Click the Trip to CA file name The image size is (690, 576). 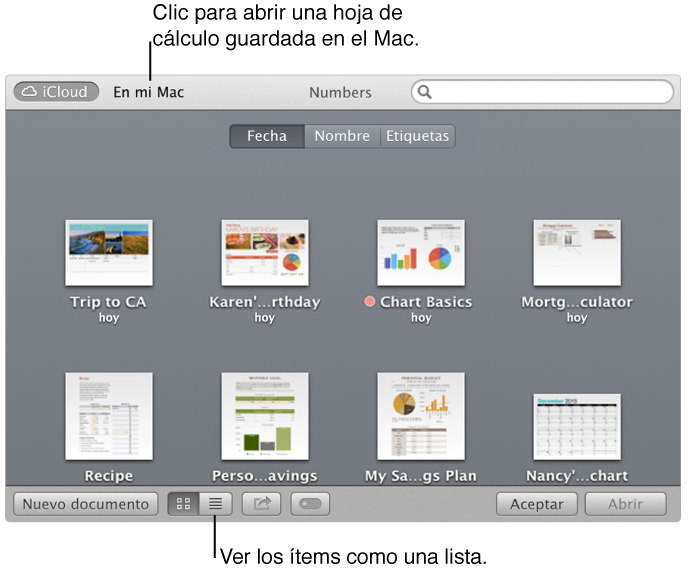tap(108, 302)
